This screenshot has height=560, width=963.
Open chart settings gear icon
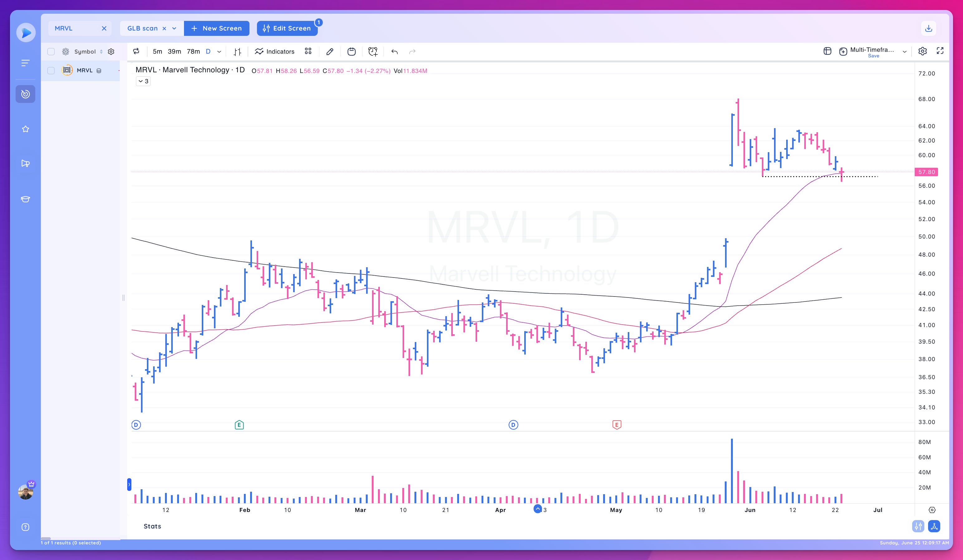[922, 51]
